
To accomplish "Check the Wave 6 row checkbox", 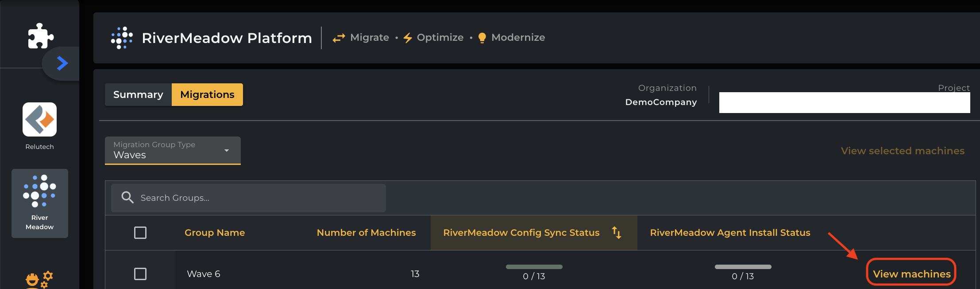I will pyautogui.click(x=140, y=274).
